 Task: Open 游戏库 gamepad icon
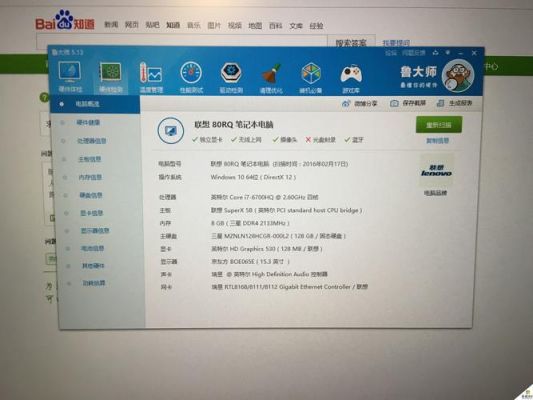coord(351,79)
